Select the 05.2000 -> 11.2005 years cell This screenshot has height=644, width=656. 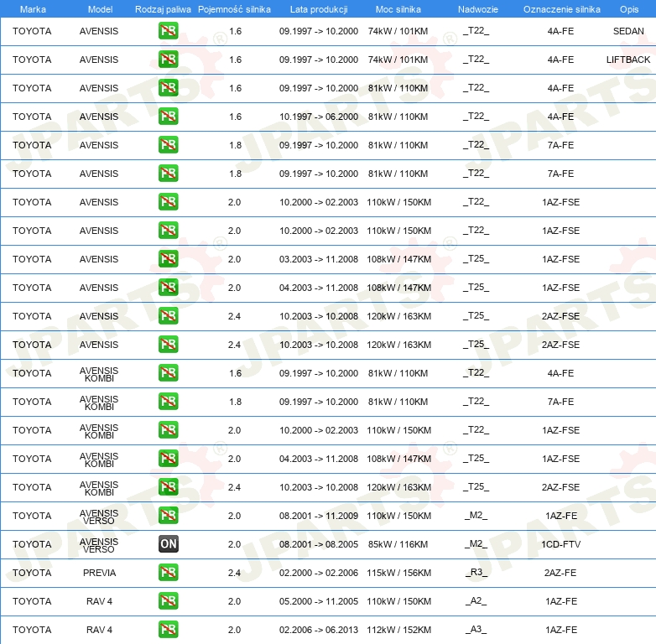pos(319,601)
